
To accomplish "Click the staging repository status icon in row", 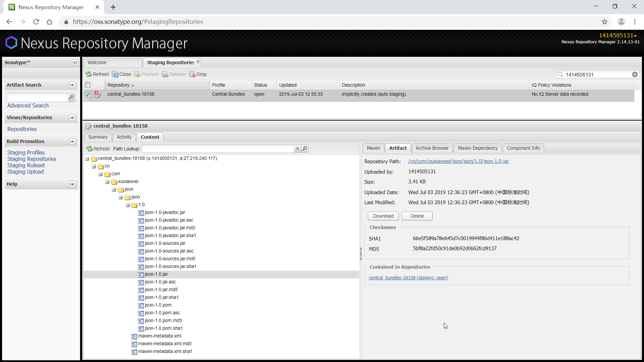I will point(98,94).
